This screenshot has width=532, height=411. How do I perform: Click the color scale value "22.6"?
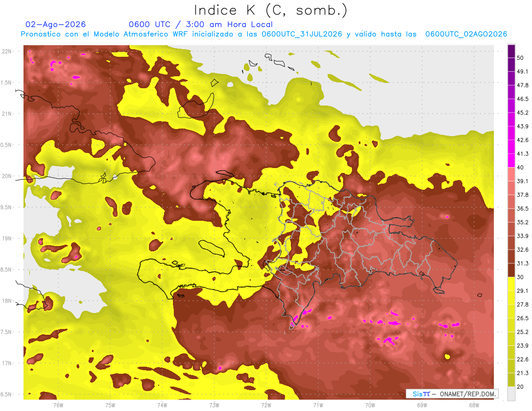(x=523, y=359)
